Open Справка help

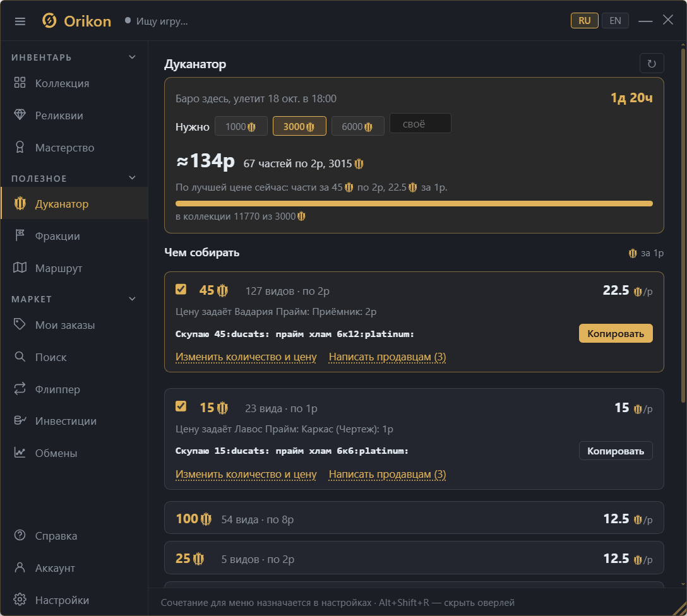click(74, 536)
